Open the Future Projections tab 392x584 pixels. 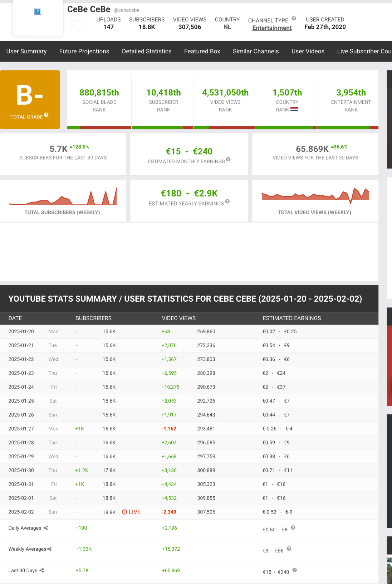pos(84,51)
